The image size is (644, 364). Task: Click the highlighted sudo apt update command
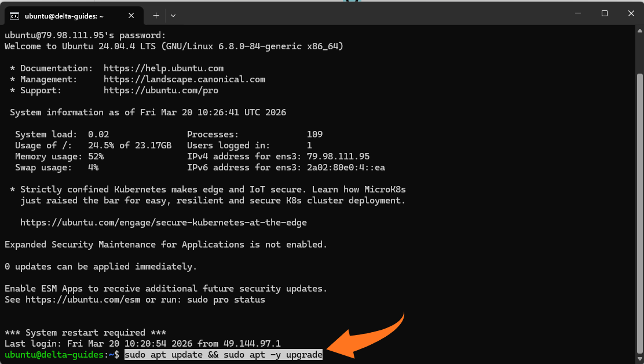coord(223,355)
